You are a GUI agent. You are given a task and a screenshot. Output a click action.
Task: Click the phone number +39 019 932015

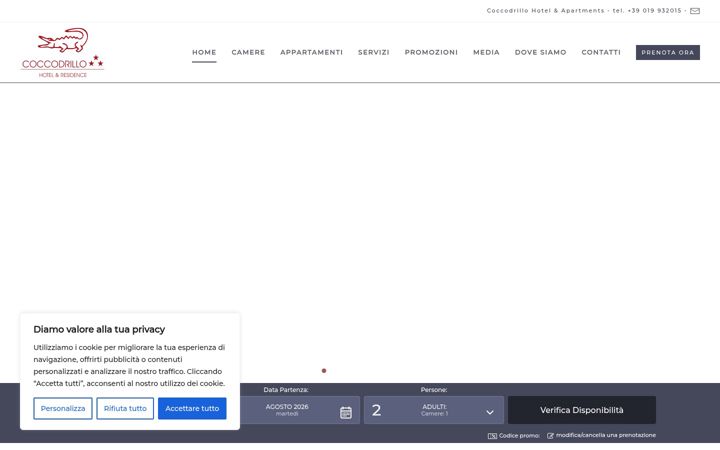654,11
